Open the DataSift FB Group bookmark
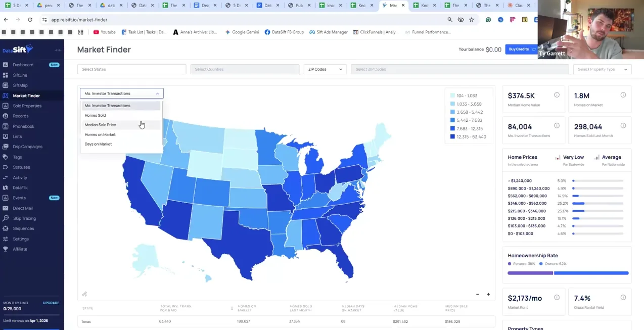Image resolution: width=644 pixels, height=330 pixels. (x=284, y=32)
